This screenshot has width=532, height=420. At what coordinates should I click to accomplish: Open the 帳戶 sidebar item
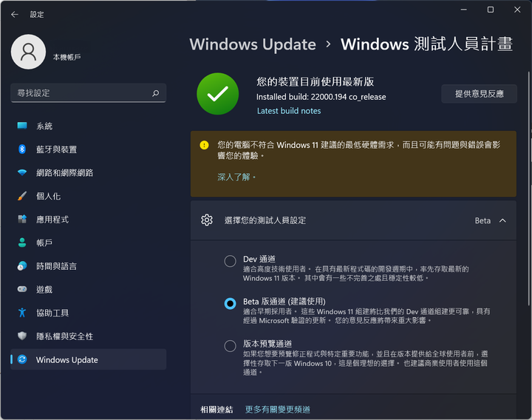coord(88,243)
